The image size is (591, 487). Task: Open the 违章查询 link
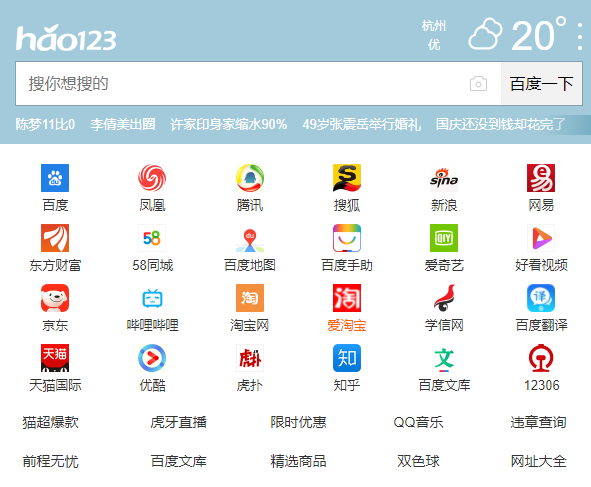539,422
